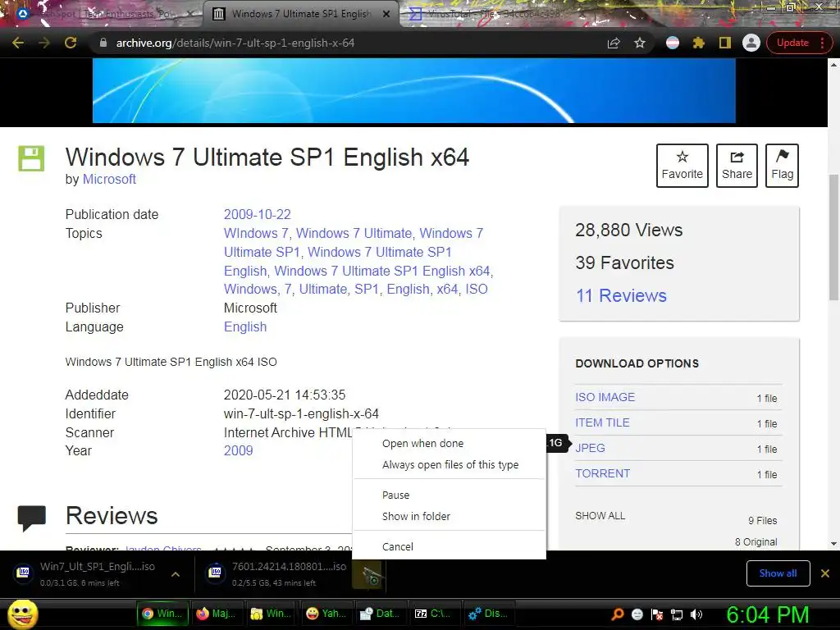Click Show all downloads button
The width and height of the screenshot is (840, 630).
(x=778, y=573)
